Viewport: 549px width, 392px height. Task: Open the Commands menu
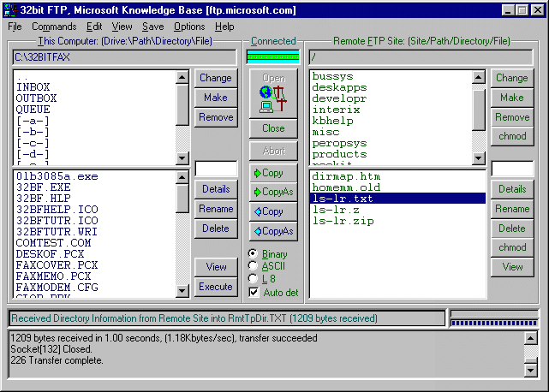click(x=54, y=27)
